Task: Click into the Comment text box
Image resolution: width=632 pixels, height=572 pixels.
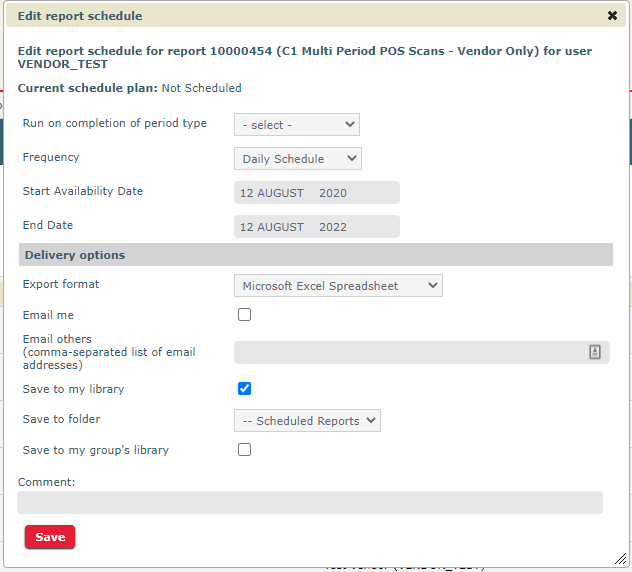Action: tap(310, 502)
